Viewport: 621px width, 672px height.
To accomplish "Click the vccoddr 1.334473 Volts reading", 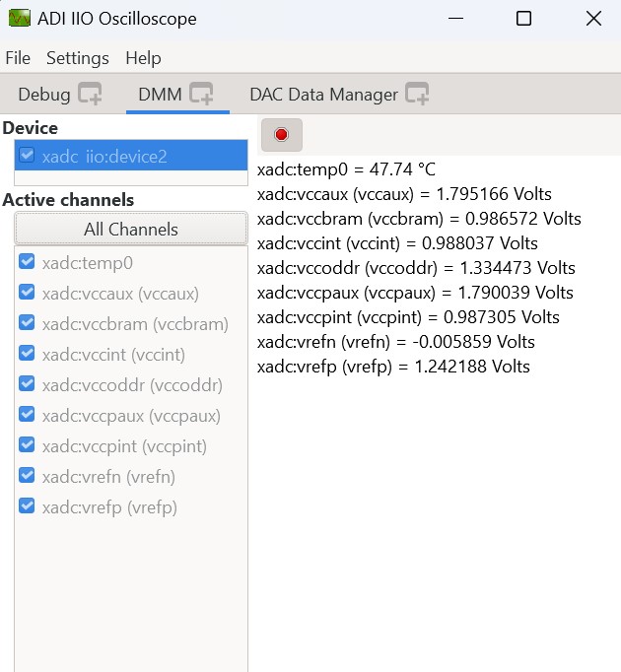I will (416, 268).
